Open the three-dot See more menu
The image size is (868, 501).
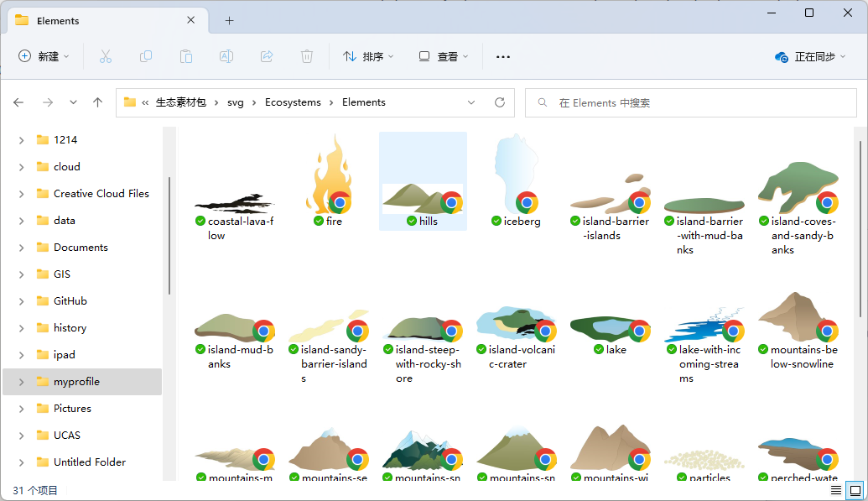(502, 56)
